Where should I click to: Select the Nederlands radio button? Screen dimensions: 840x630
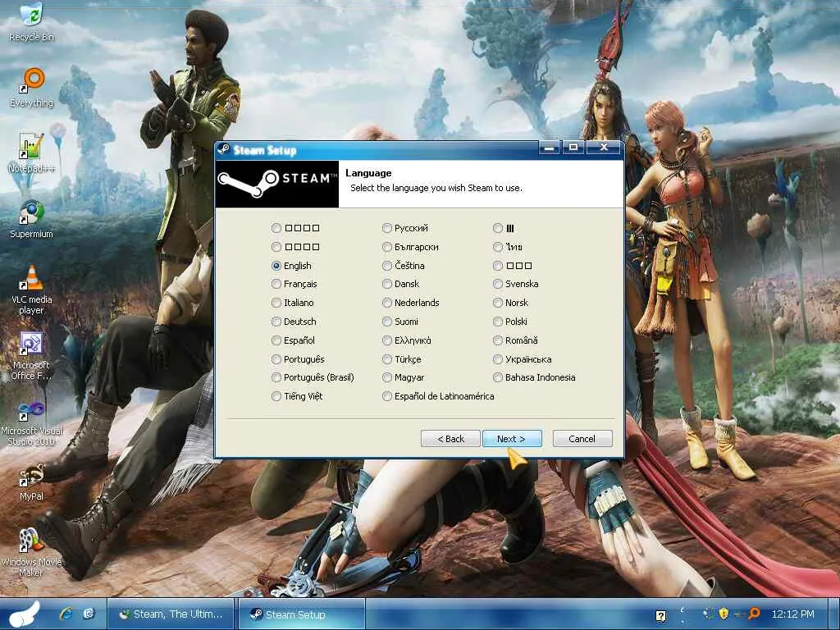click(x=411, y=303)
